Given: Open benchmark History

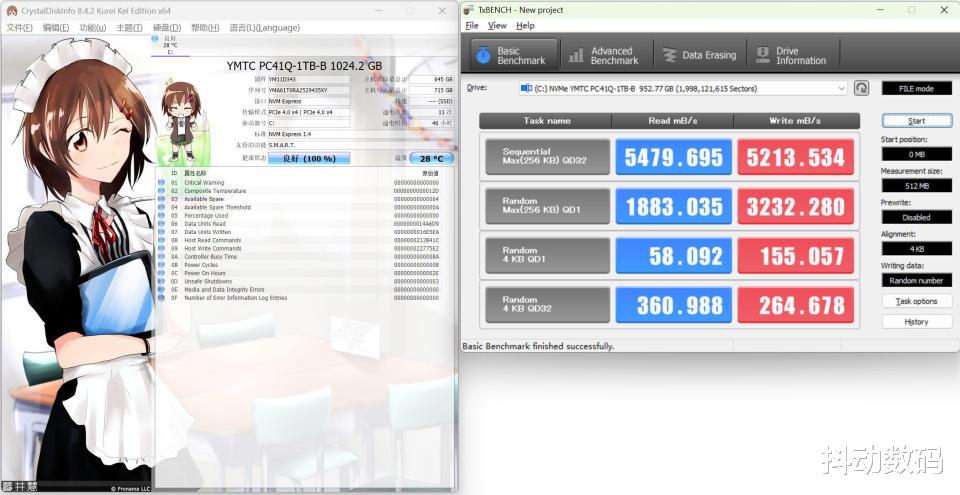Looking at the screenshot, I should coord(917,322).
